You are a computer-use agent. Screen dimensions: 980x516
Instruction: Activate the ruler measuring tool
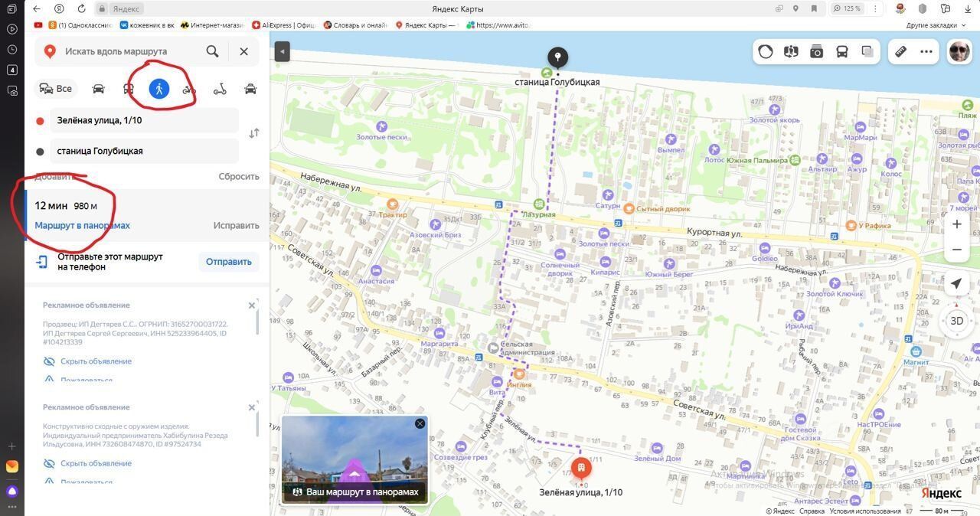(x=901, y=51)
